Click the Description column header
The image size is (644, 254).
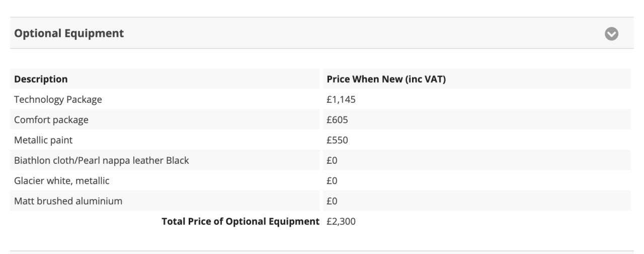[x=41, y=79]
